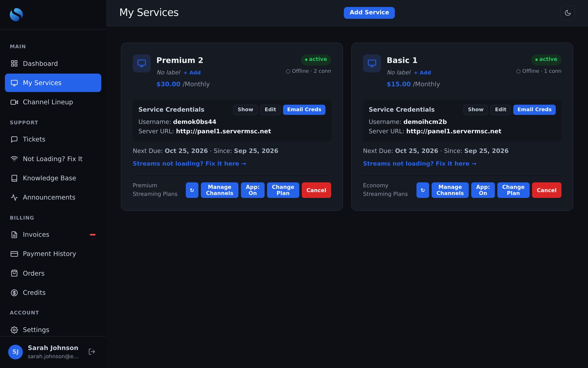The image size is (588, 368).
Task: Click the Knowledge Base book icon
Action: pos(14,178)
